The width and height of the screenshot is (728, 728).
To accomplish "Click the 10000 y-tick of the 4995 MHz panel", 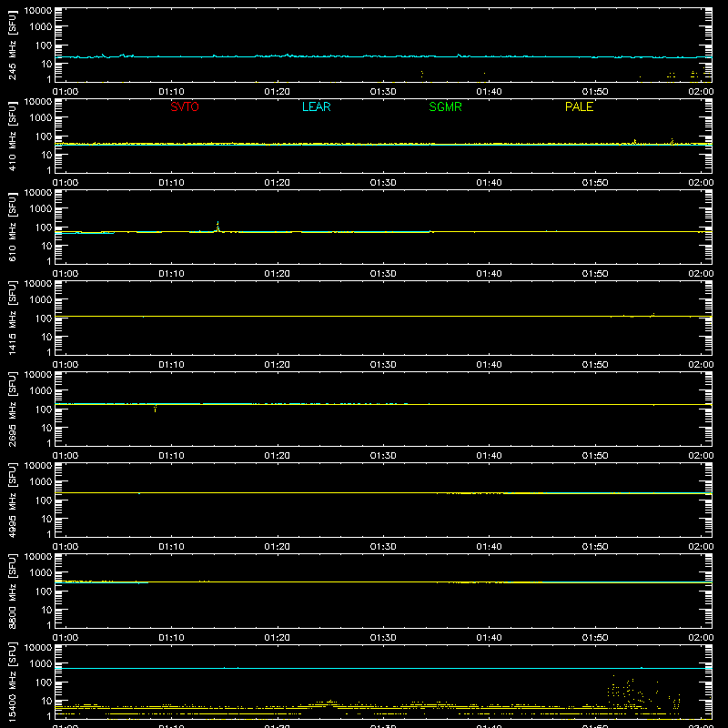I will pyautogui.click(x=38, y=466).
